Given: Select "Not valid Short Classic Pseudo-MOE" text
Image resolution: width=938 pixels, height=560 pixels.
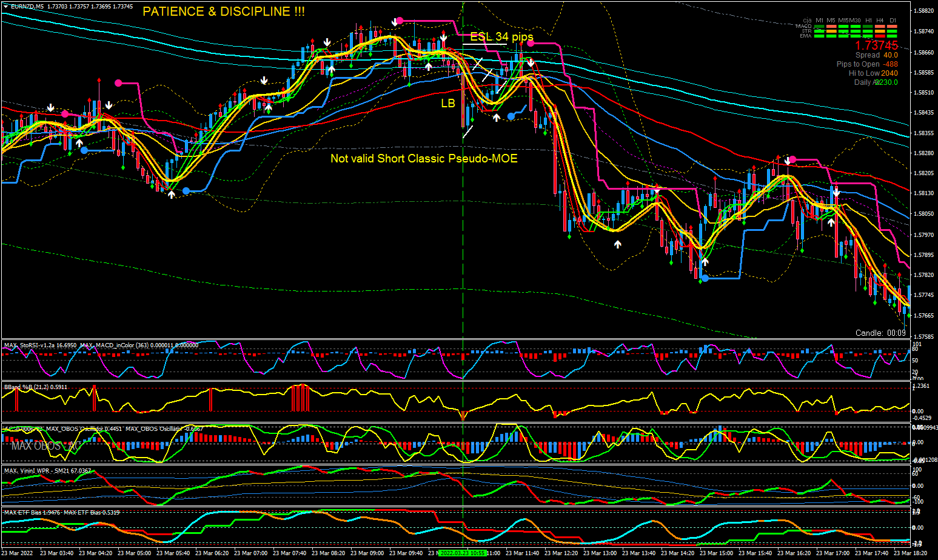Looking at the screenshot, I should (424, 159).
